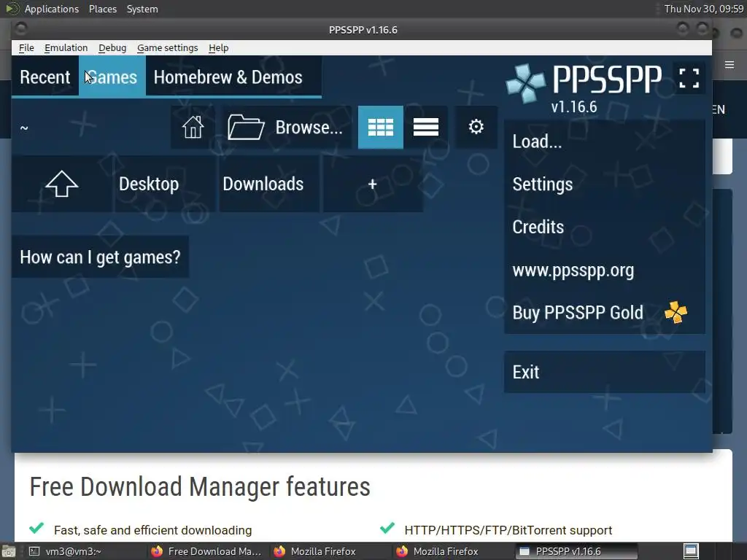Click the Browse folder icon
747x560 pixels.
246,127
